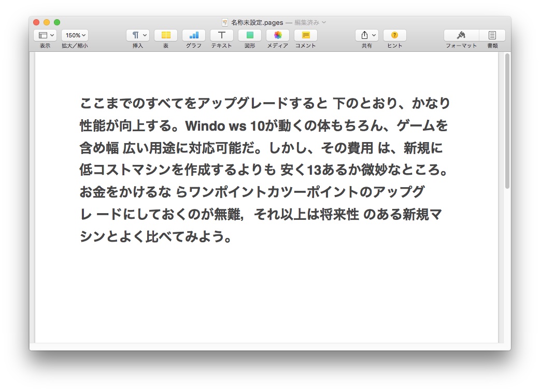
Task: Open the 表示 view options button
Action: point(45,35)
